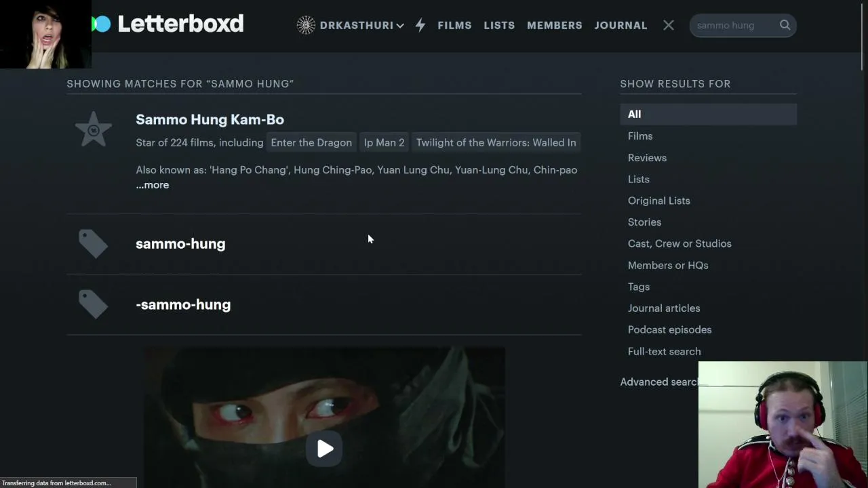Open the star icon for Sammo Hung Kam-Bo
Viewport: 868px width, 488px height.
pos(94,129)
